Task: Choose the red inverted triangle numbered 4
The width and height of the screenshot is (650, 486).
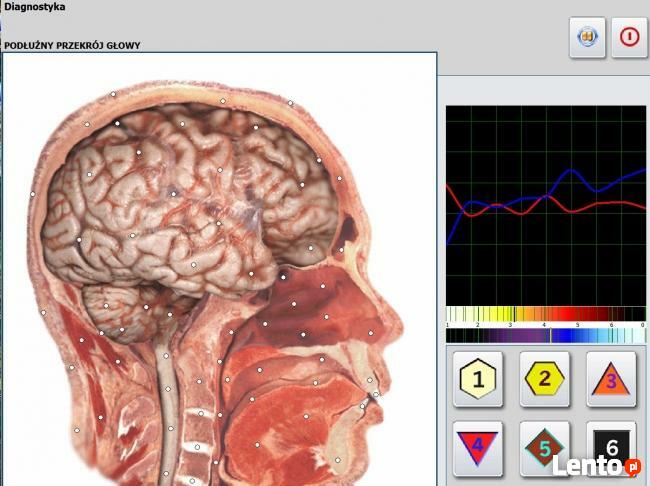Action: [x=611, y=379]
